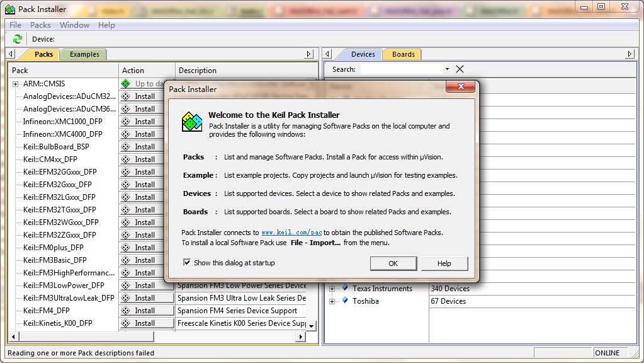Select the Keil::FM3HighPerformanc... row
This screenshot has height=363, width=644.
69,272
